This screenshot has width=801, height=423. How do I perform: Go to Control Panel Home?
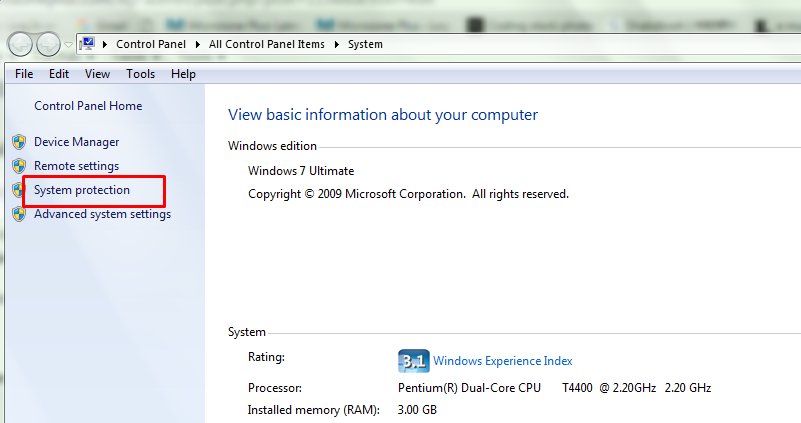point(88,106)
